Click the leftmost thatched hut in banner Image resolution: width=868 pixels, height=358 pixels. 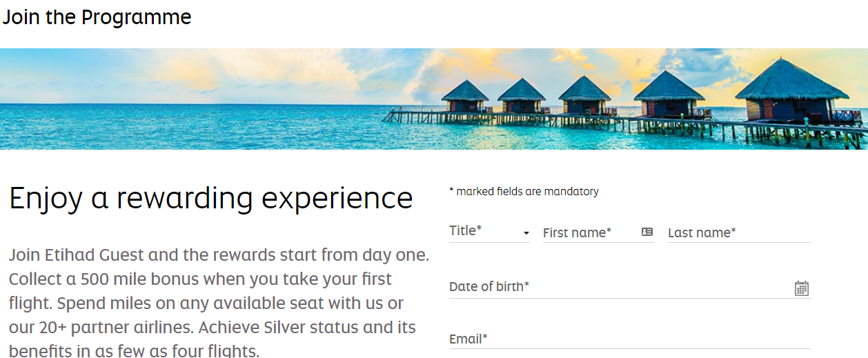pyautogui.click(x=465, y=96)
